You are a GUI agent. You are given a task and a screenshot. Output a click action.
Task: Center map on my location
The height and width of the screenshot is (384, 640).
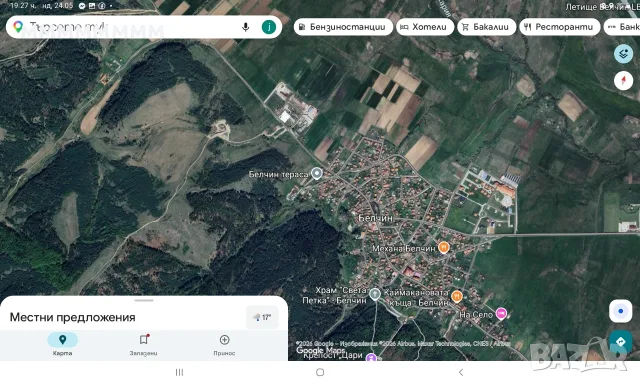tap(620, 311)
